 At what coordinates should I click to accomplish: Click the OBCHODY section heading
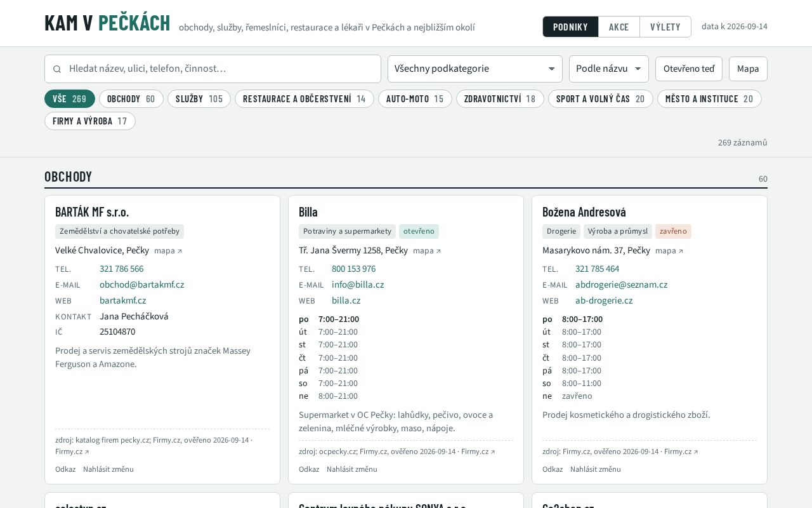pos(69,177)
